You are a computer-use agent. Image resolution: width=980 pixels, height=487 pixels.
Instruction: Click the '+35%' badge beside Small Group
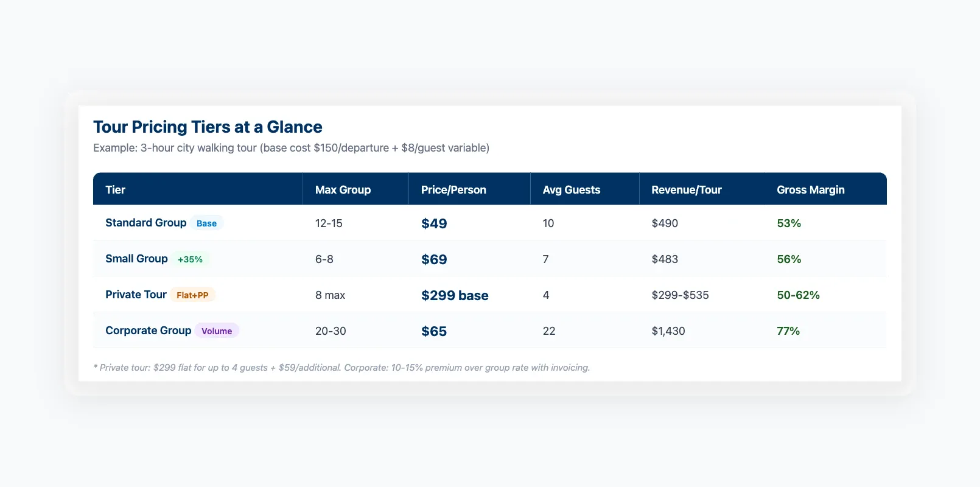click(x=191, y=259)
